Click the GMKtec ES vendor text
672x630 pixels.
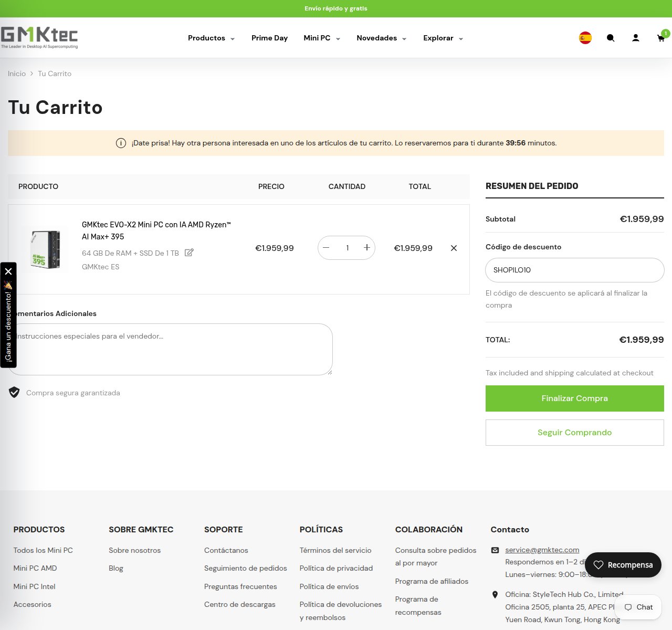click(101, 267)
